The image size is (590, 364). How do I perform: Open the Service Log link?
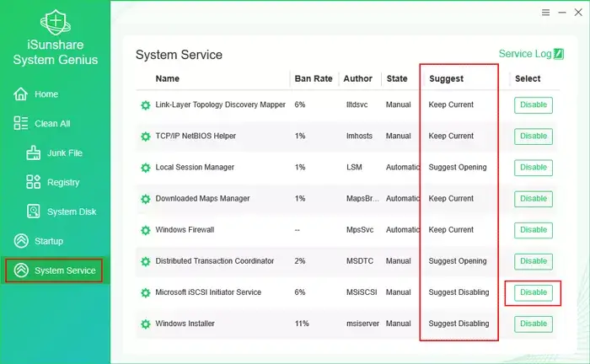[x=525, y=54]
